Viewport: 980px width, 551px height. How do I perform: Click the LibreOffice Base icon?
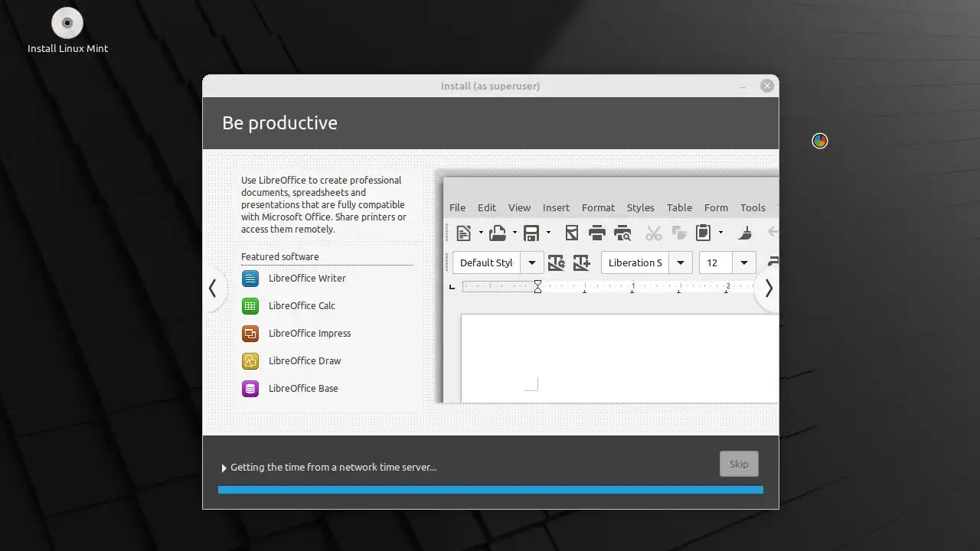[250, 389]
